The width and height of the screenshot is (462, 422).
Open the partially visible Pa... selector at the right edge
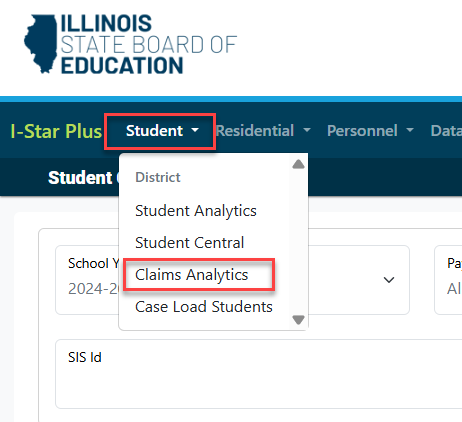(448, 280)
